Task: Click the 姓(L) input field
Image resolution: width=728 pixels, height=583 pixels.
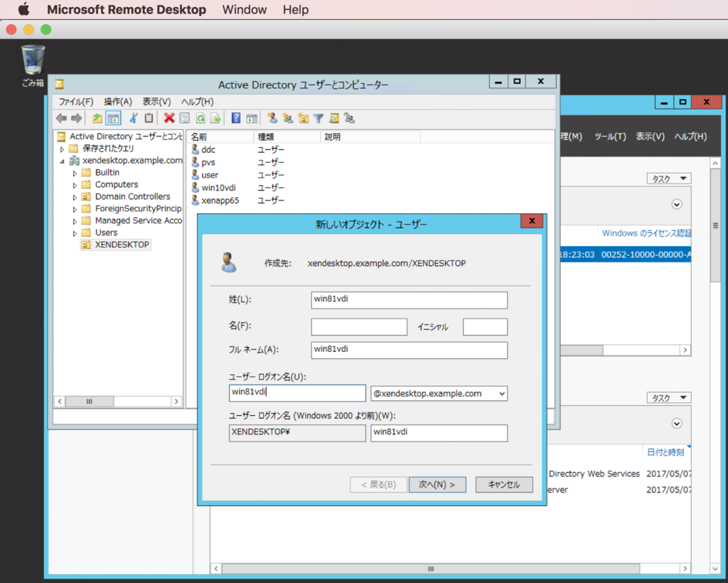Action: coord(409,300)
